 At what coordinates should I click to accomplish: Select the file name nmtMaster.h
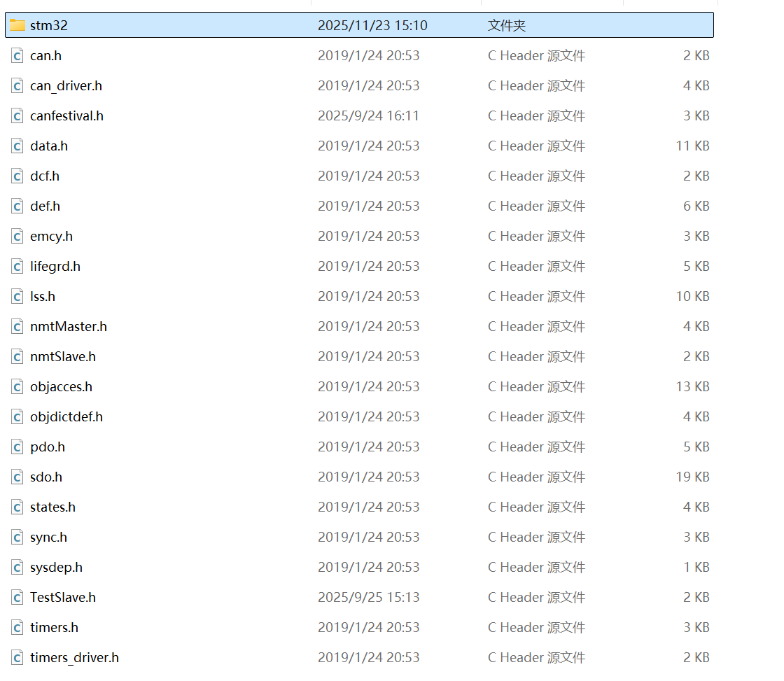(69, 326)
